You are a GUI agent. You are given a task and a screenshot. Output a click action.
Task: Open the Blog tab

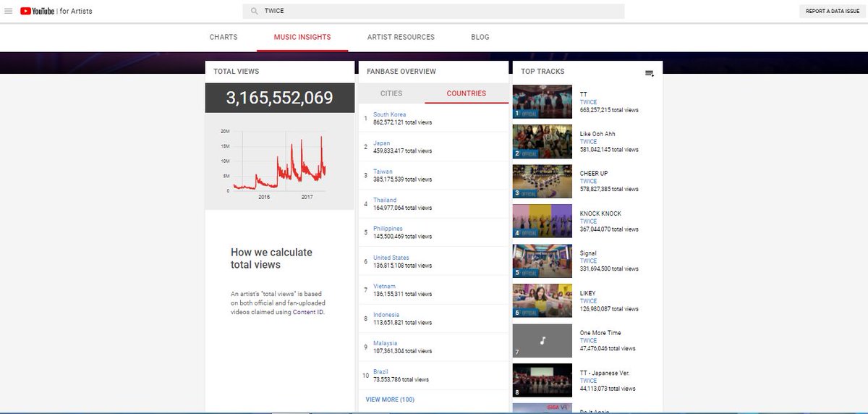click(x=480, y=37)
